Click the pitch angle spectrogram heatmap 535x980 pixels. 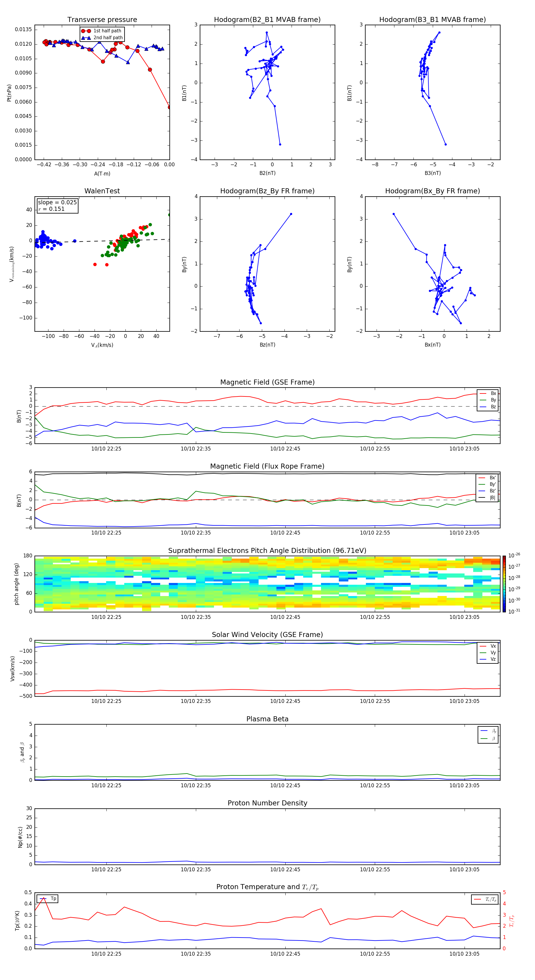tap(267, 584)
